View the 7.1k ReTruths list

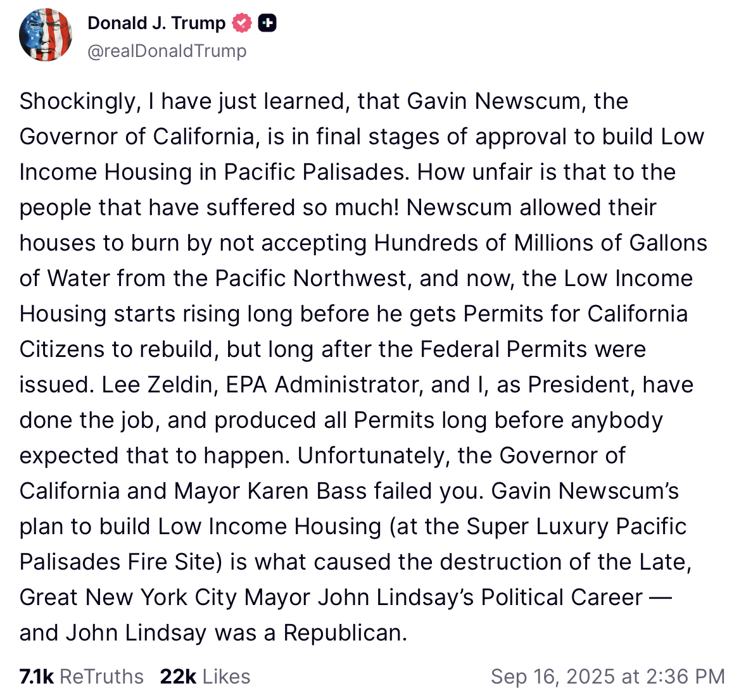point(81,676)
